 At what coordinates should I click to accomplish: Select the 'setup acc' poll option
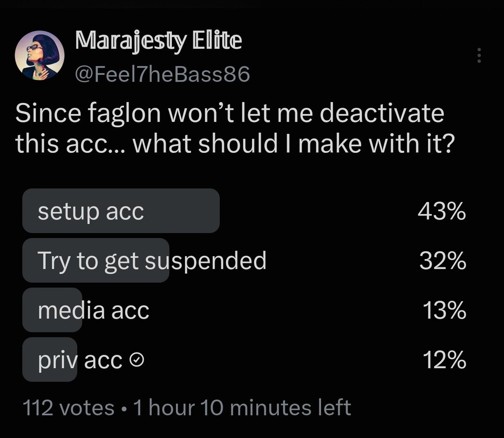(245, 211)
